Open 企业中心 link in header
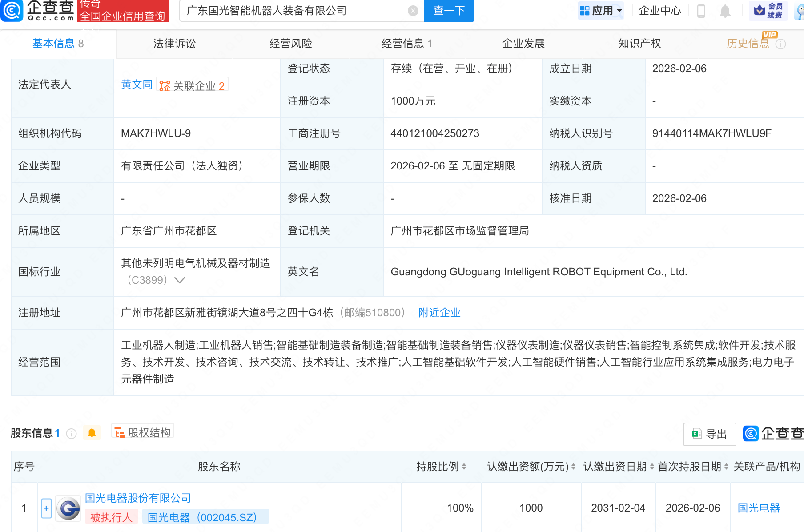The height and width of the screenshot is (532, 804). click(660, 11)
